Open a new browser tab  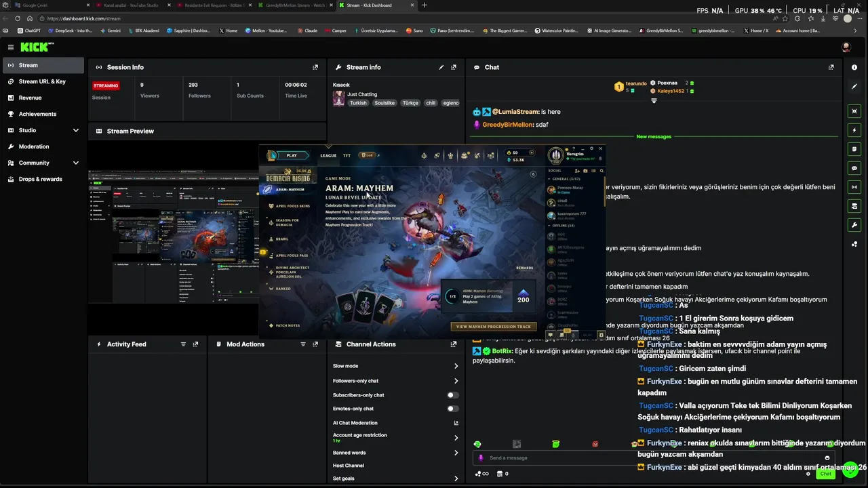click(425, 5)
